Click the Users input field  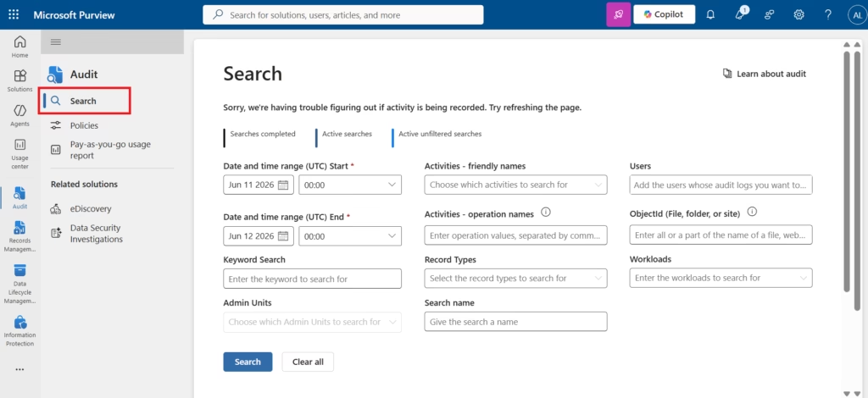click(721, 185)
